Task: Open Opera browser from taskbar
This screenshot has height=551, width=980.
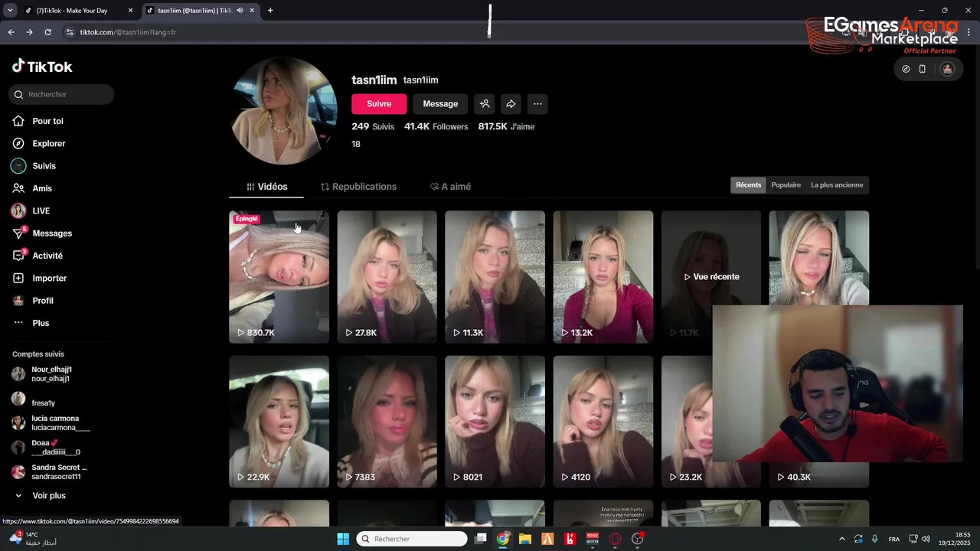Action: click(615, 539)
